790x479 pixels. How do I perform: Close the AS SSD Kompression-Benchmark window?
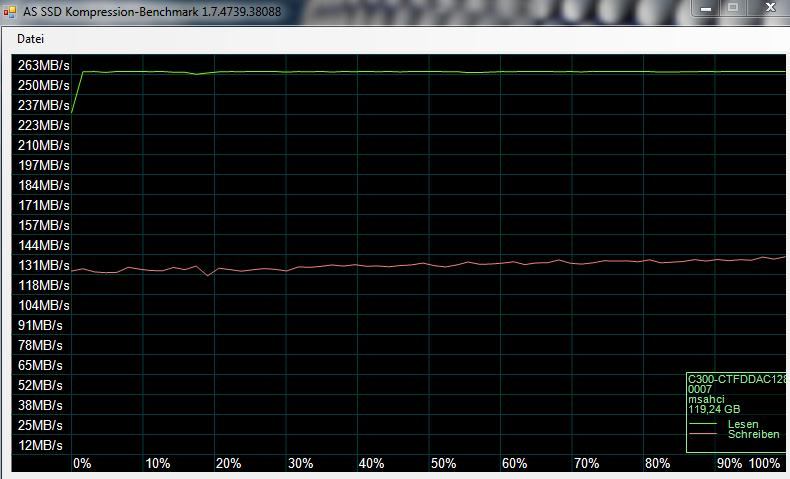point(769,8)
